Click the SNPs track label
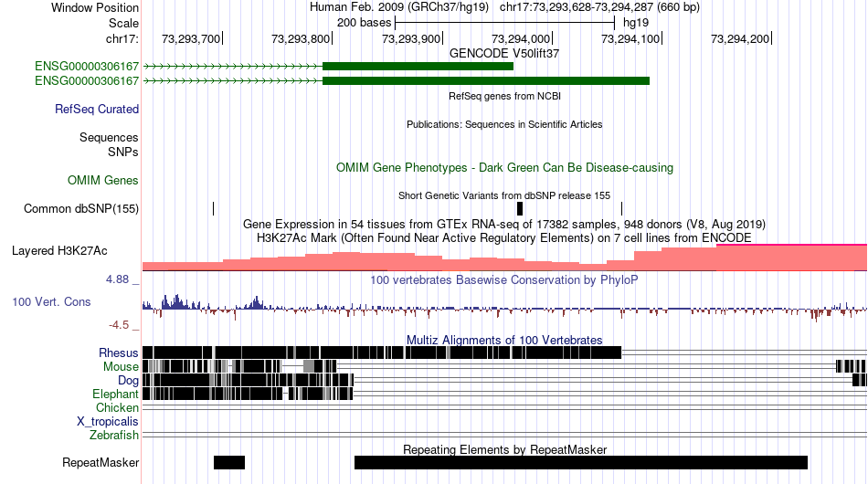868x484 pixels. pos(123,152)
